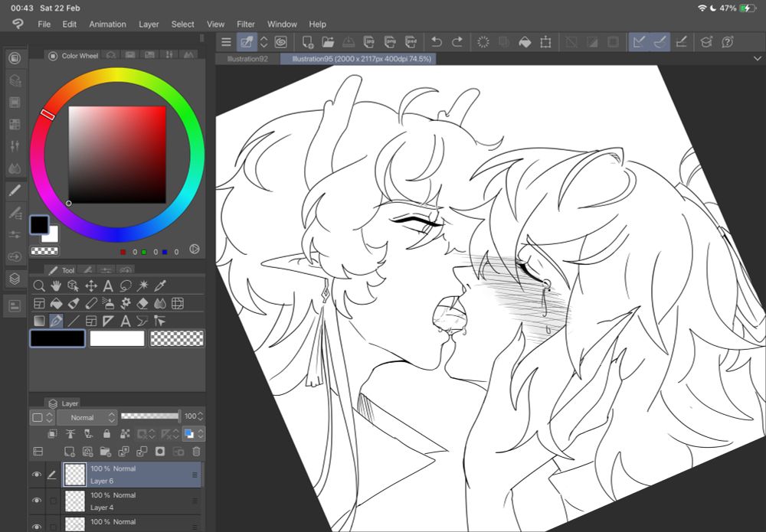Click the Redo arrow in command bar
Screen dimensions: 766x532
457,42
